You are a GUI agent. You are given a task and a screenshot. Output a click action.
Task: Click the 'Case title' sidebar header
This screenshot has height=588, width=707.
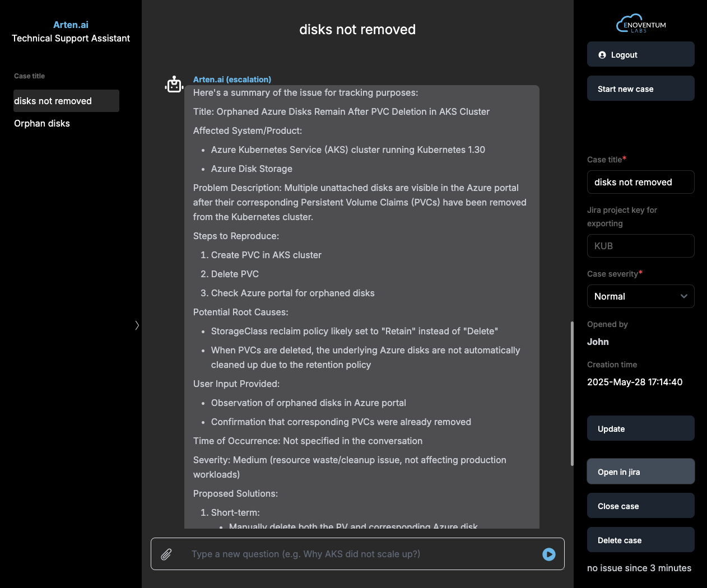tap(29, 76)
